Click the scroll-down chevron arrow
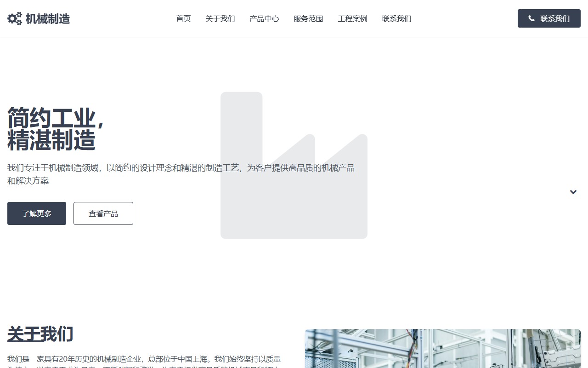Screen dimensions: 588x368 tap(573, 192)
